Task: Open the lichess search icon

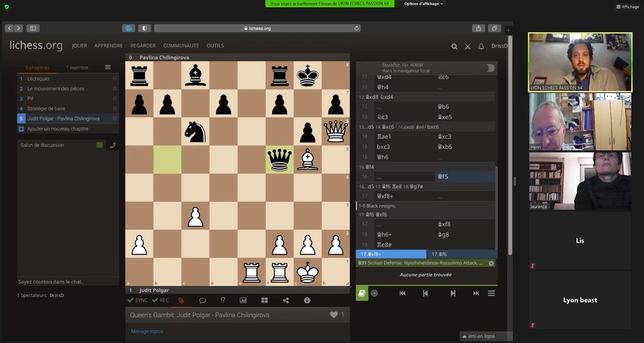Action: (454, 46)
